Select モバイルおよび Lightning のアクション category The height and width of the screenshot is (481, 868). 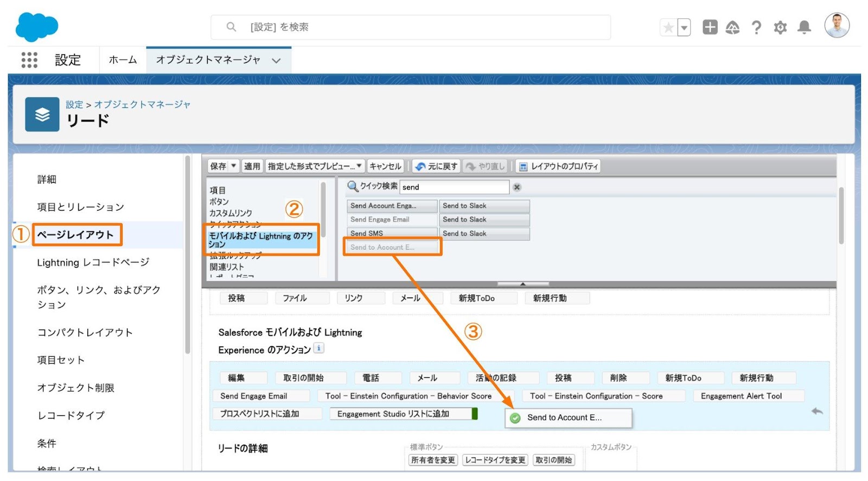tap(261, 240)
